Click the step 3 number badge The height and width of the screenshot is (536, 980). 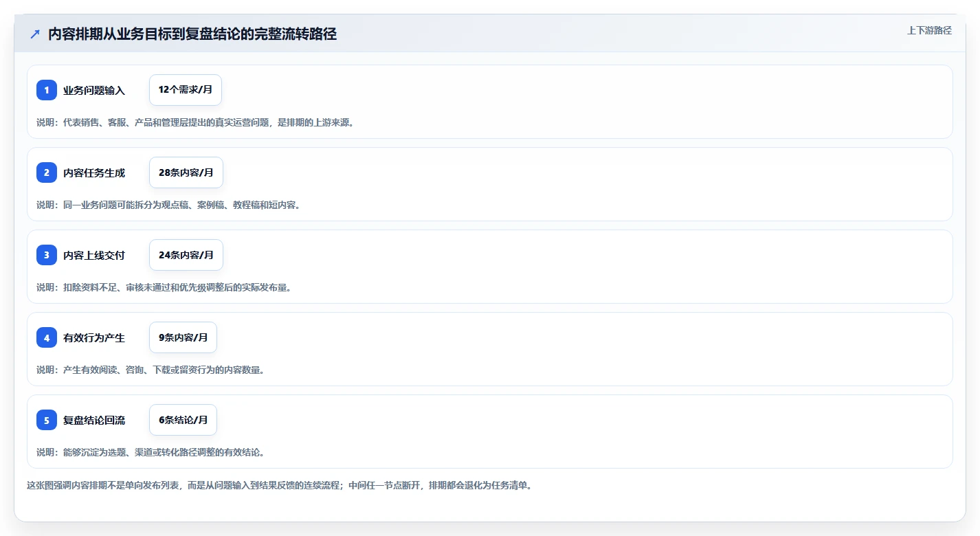coord(47,255)
